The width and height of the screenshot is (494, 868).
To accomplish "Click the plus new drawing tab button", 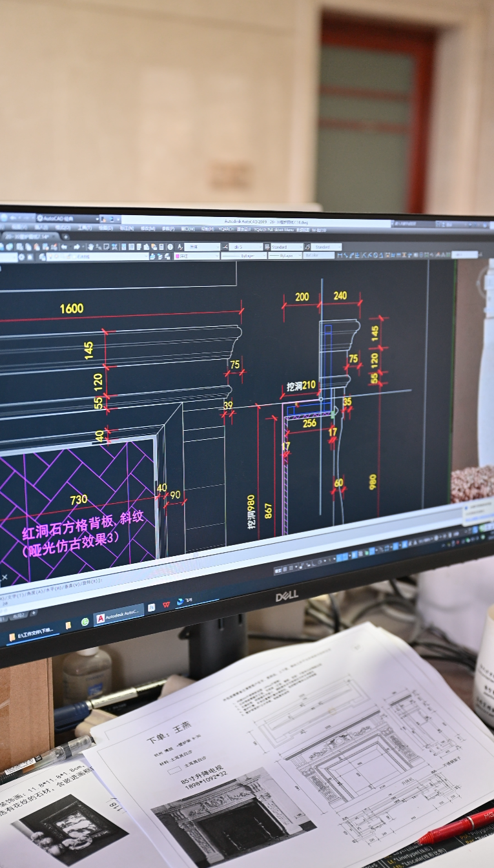I will tap(65, 237).
